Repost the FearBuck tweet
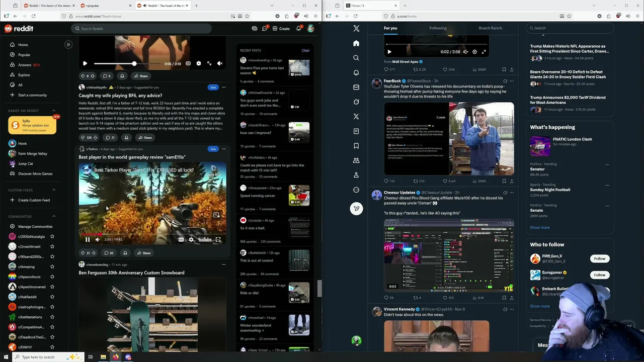 coord(419,181)
